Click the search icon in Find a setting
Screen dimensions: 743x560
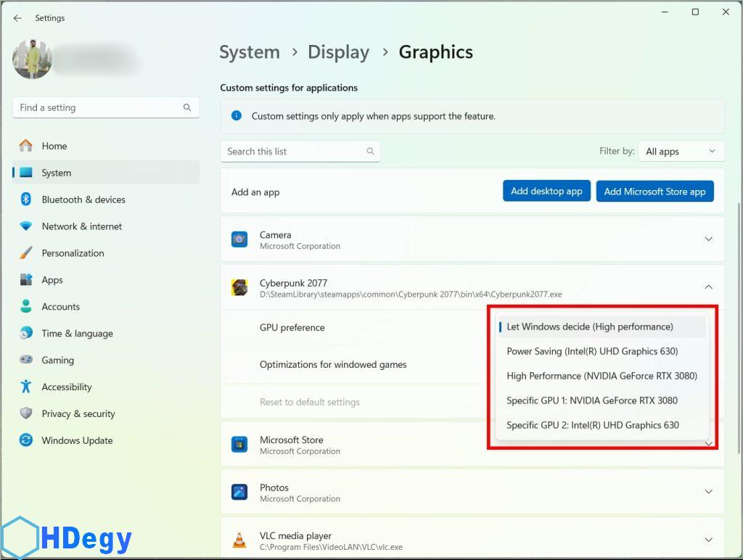[187, 107]
